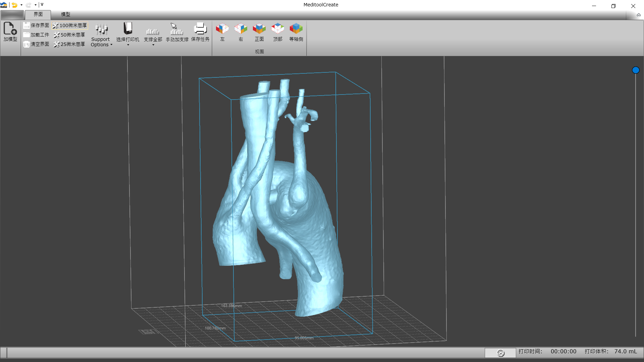Open the 界面 ribbon tab

pos(38,14)
